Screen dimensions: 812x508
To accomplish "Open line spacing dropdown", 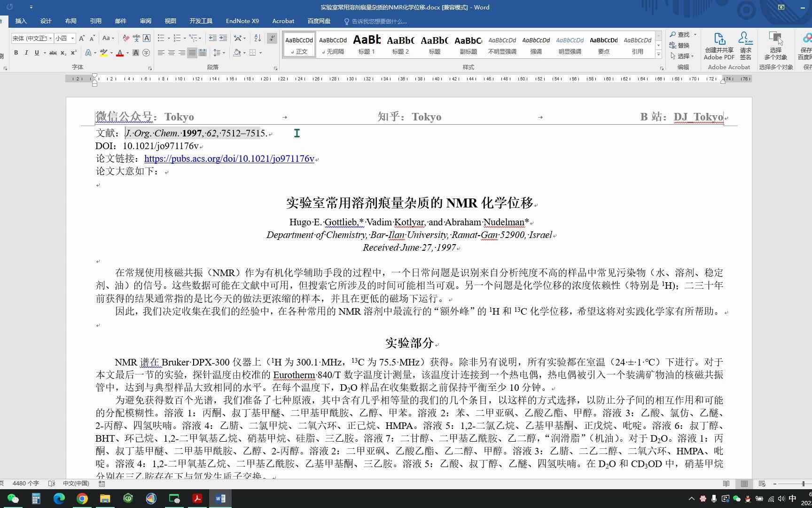I will (219, 53).
